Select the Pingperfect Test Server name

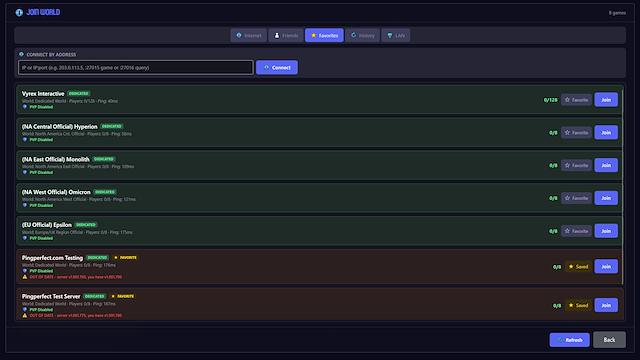(51, 297)
